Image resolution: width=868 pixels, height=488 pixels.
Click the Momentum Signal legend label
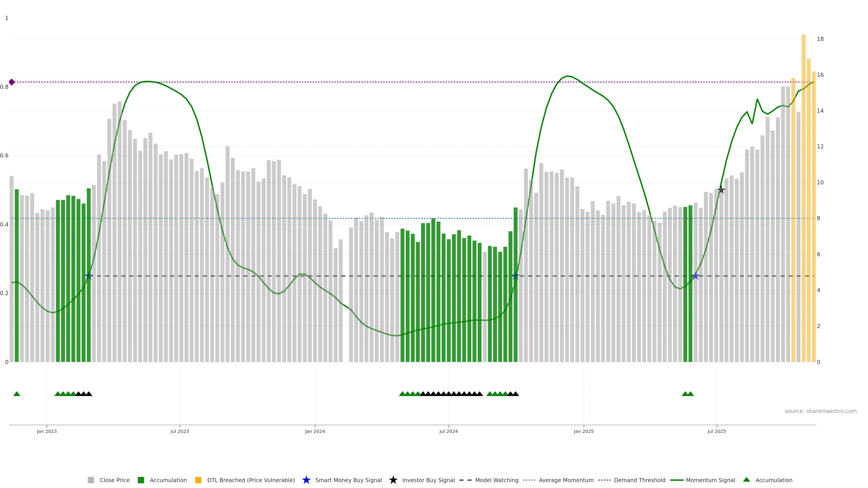point(710,480)
